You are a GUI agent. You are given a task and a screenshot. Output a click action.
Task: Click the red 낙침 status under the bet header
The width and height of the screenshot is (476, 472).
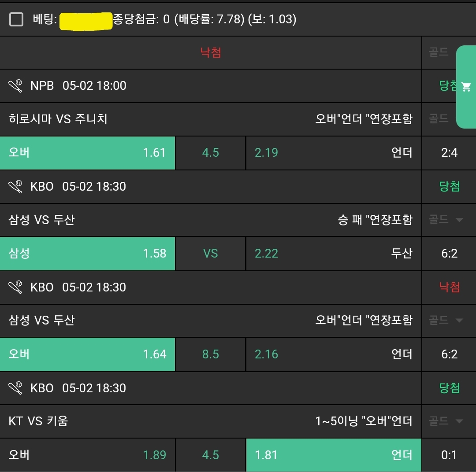click(x=211, y=53)
